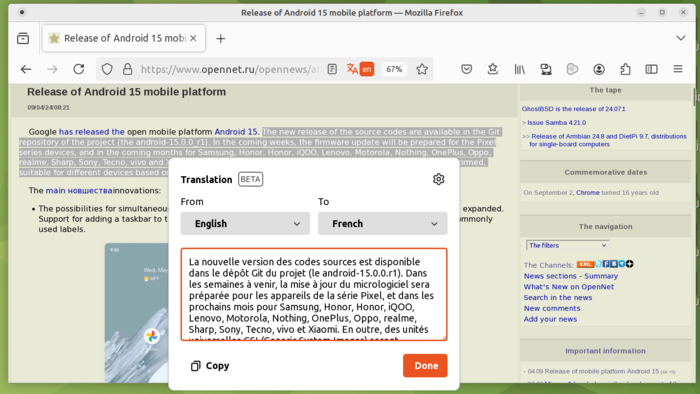The height and width of the screenshot is (394, 700).
Task: Open the list all tabs chevron
Action: pyautogui.click(x=680, y=38)
